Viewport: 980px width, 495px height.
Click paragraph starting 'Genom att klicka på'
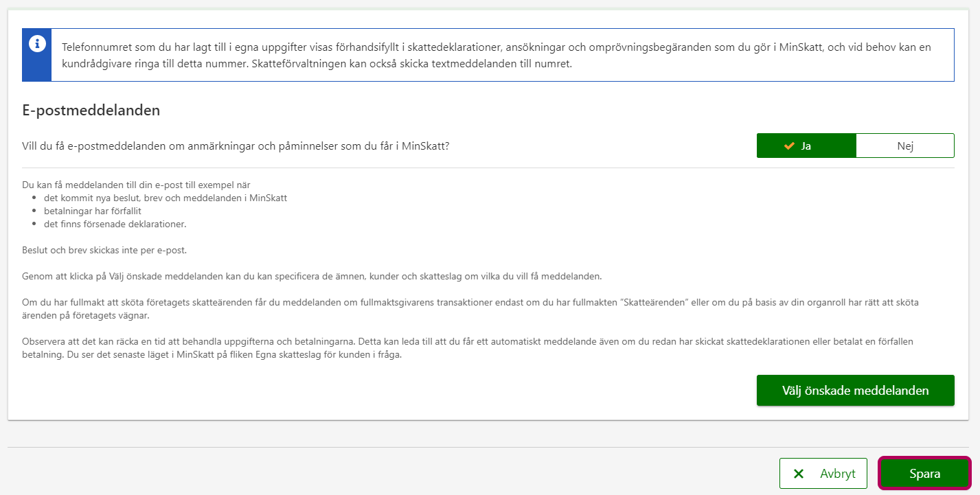click(x=311, y=276)
